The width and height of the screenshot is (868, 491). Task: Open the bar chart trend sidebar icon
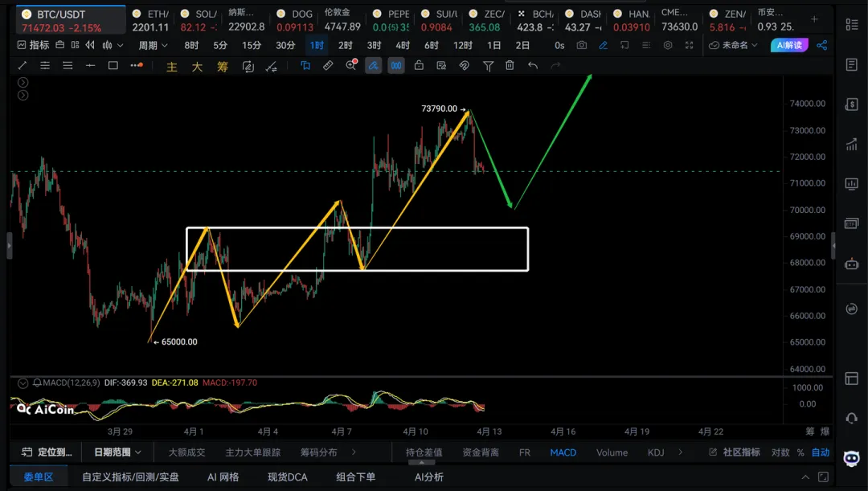(x=852, y=144)
